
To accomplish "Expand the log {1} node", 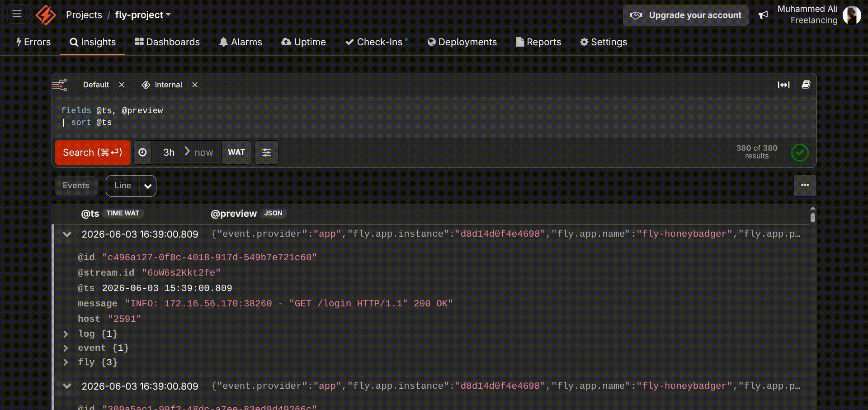I will [66, 334].
